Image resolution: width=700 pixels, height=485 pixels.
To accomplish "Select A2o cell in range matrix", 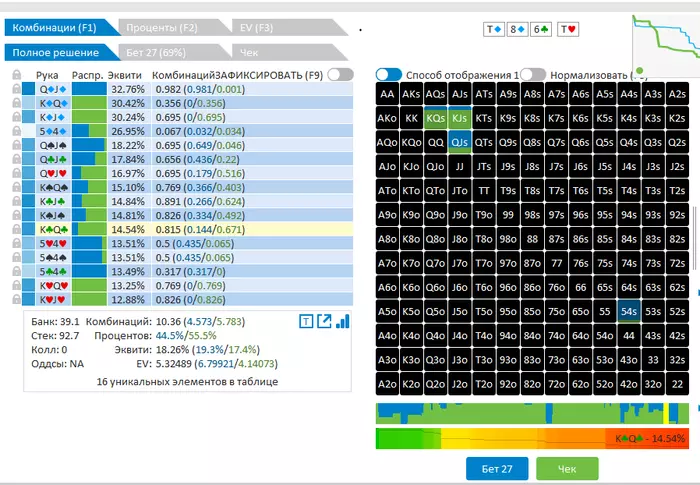I will tap(387, 384).
